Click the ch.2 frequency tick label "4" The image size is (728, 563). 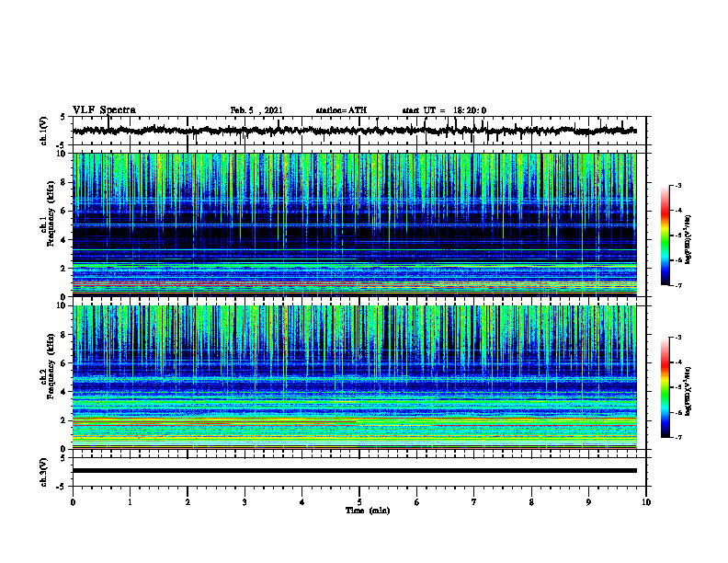63,392
